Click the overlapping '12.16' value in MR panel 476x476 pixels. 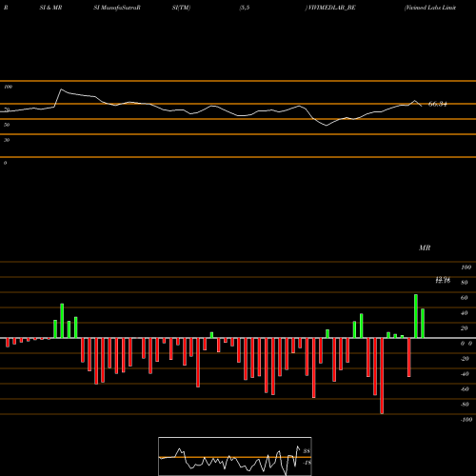[443, 281]
